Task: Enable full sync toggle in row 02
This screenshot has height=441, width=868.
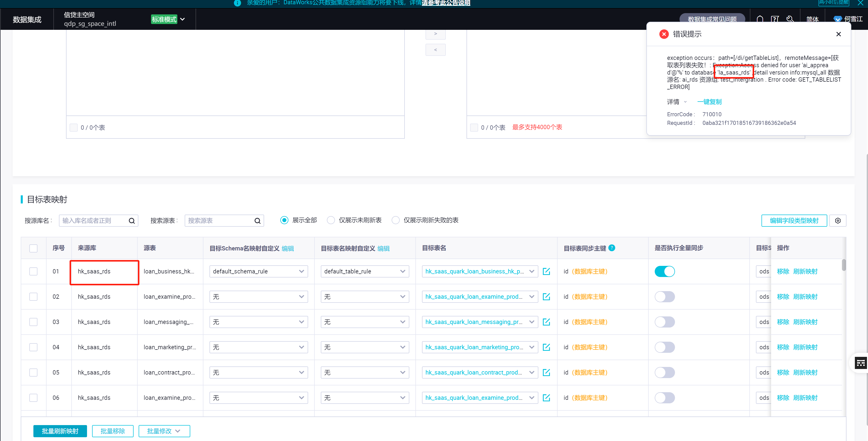Action: point(665,297)
